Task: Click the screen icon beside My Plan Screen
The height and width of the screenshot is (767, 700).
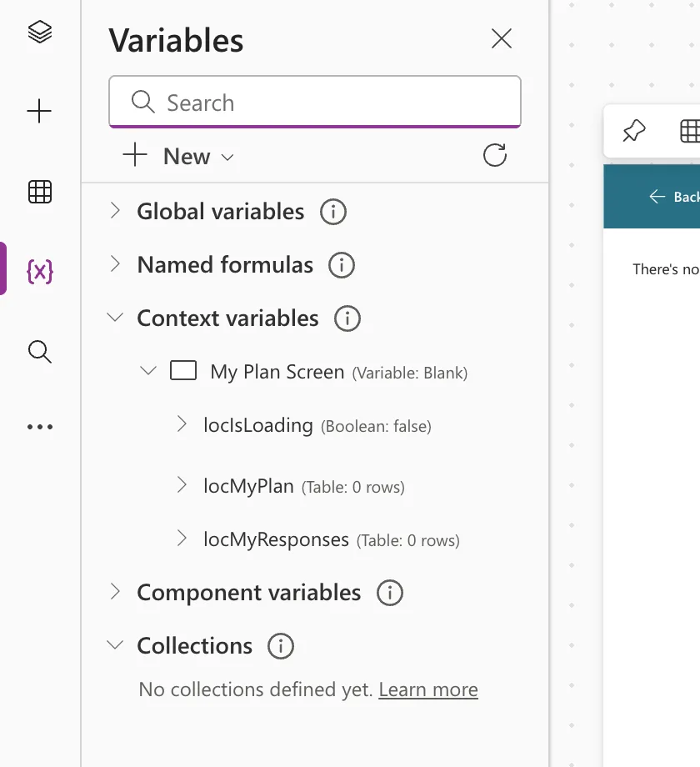Action: 183,370
